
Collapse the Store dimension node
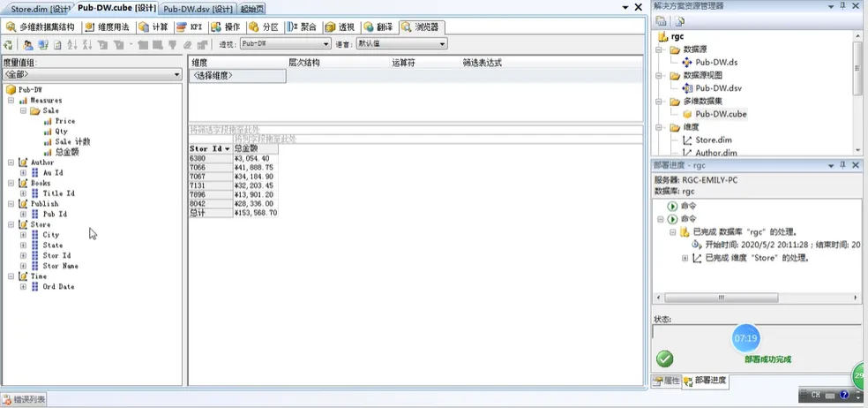tap(11, 224)
